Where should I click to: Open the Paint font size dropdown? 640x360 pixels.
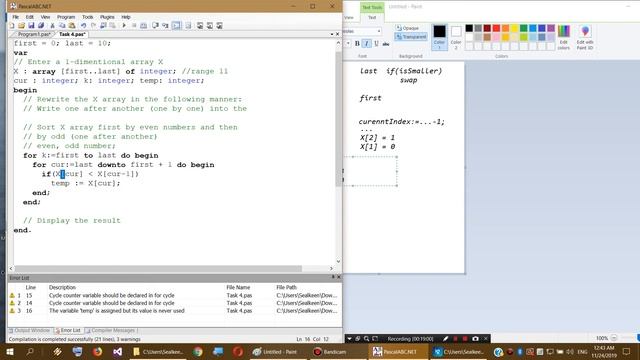(348, 43)
